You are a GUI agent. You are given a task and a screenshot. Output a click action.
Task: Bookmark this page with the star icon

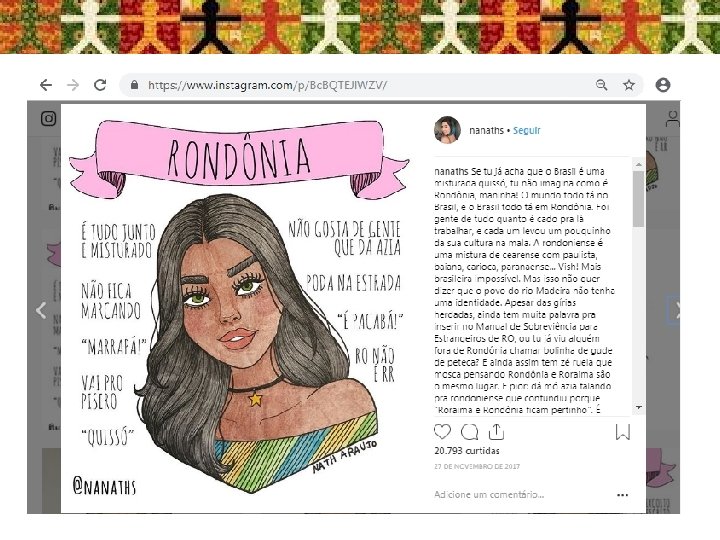tap(629, 85)
